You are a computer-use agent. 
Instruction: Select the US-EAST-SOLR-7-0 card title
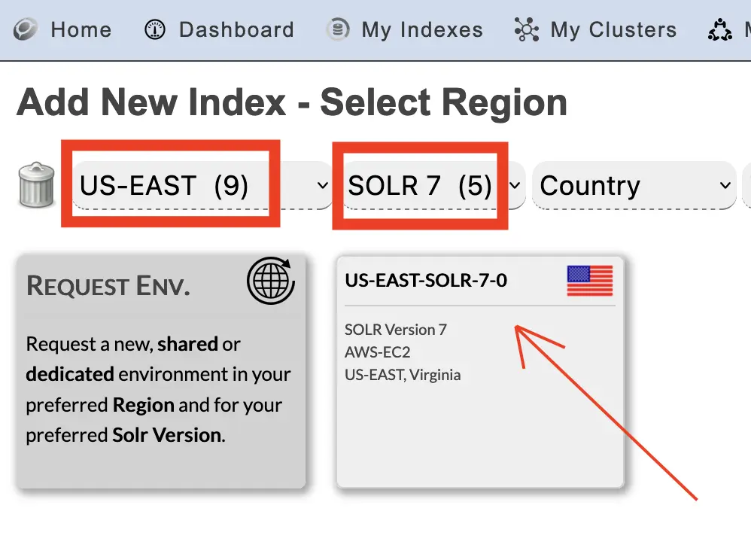pyautogui.click(x=426, y=281)
